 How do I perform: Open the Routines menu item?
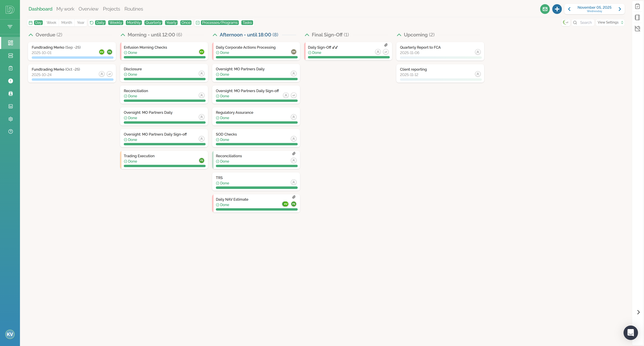134,9
